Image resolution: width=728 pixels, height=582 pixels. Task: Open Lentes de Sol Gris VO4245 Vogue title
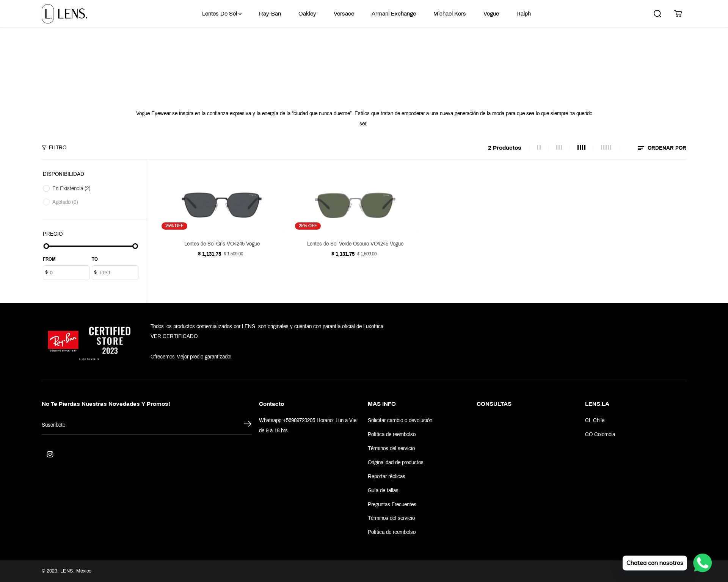point(222,244)
